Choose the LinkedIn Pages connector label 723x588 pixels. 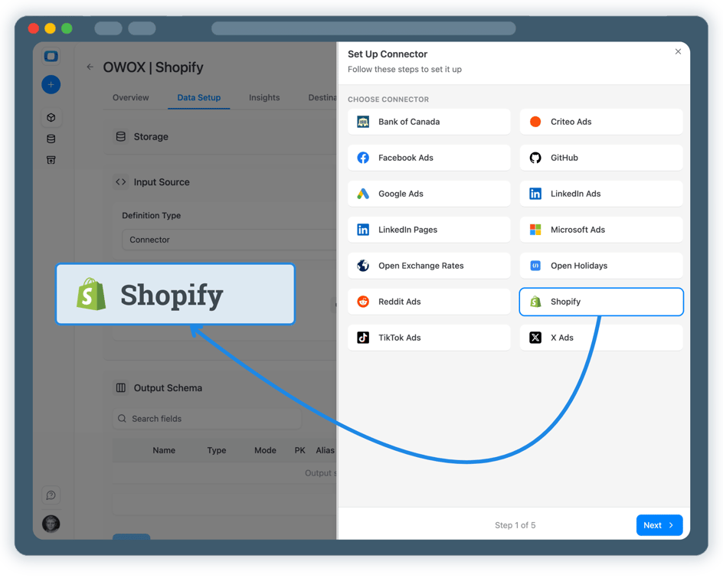(x=407, y=230)
